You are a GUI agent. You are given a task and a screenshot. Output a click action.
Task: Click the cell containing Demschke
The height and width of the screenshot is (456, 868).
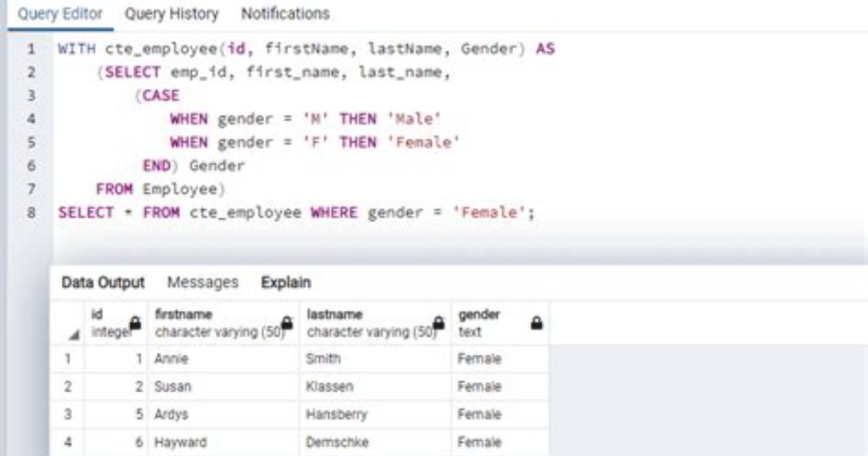pyautogui.click(x=375, y=442)
